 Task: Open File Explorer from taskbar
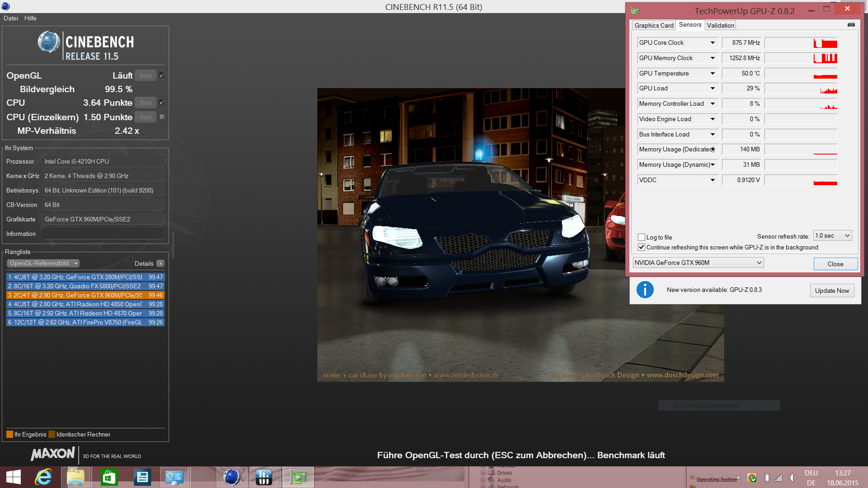[75, 477]
